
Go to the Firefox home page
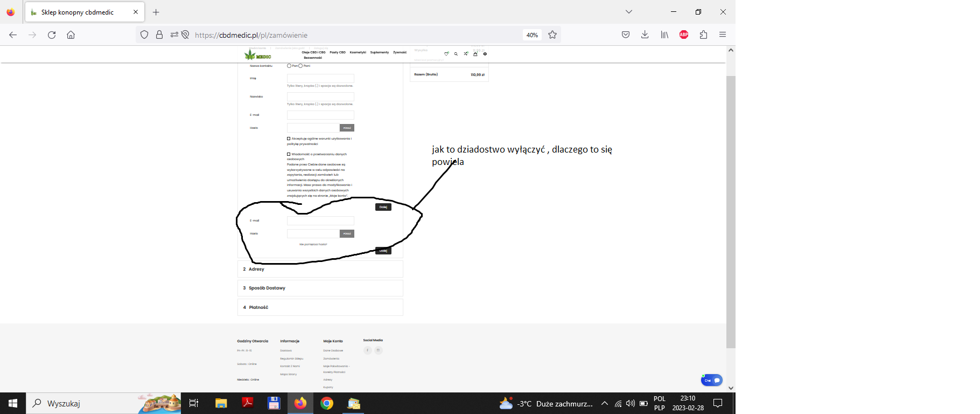click(x=71, y=34)
